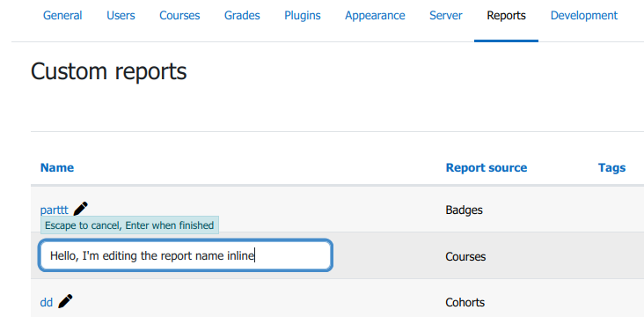The image size is (644, 317).
Task: Click inside the inline report name field
Action: (x=186, y=255)
